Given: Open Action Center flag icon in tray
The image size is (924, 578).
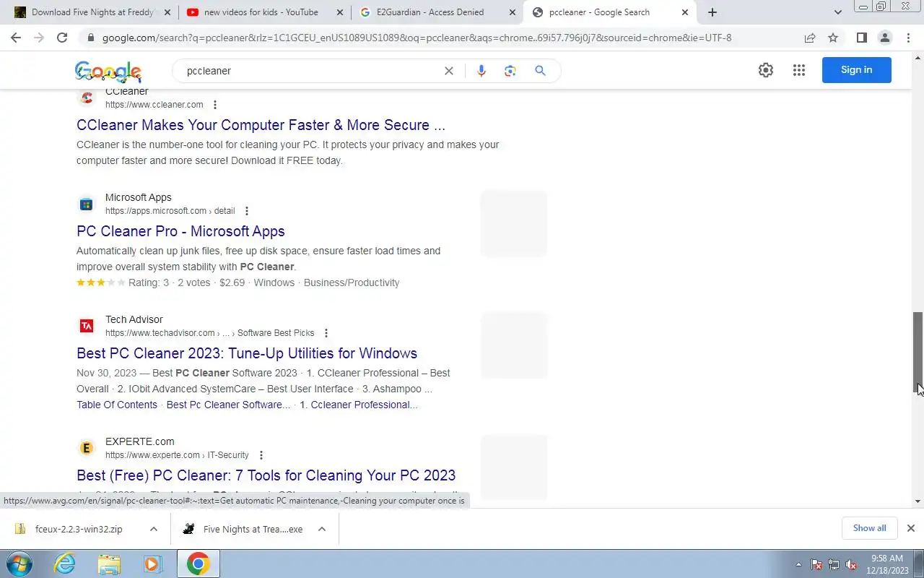Looking at the screenshot, I should click(x=816, y=564).
